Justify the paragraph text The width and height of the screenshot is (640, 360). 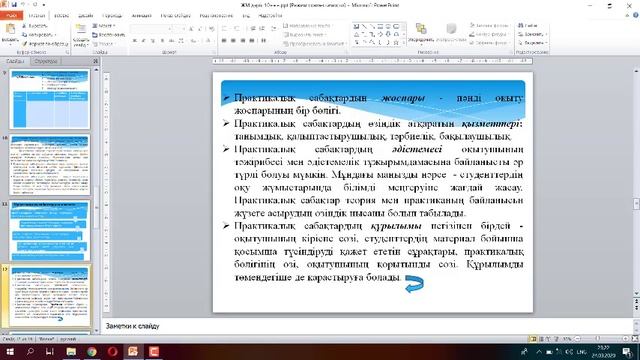click(x=252, y=41)
